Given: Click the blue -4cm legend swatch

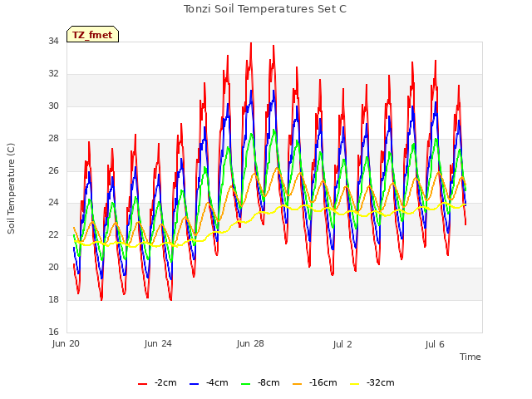Looking at the screenshot, I should click(194, 384).
